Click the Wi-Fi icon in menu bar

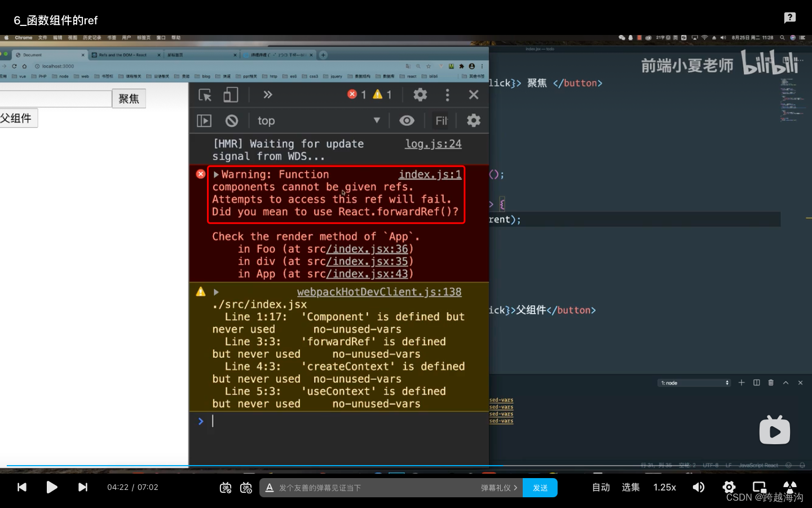704,38
